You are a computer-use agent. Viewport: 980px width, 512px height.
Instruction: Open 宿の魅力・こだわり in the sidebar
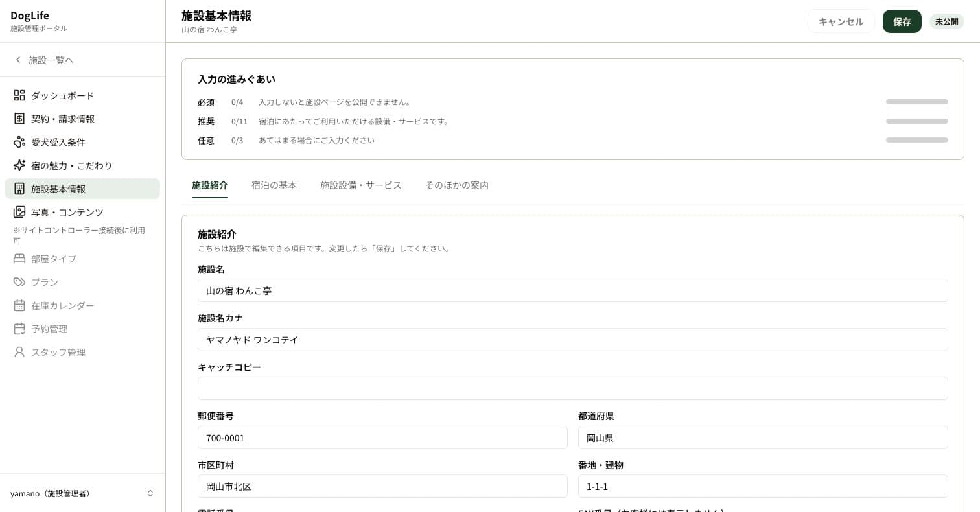(x=82, y=165)
